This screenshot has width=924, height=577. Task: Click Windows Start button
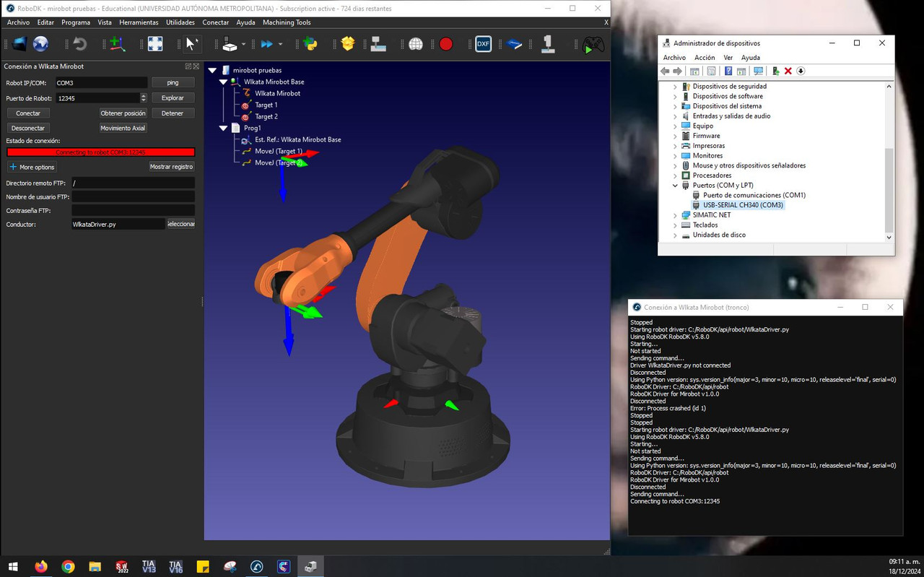(13, 567)
